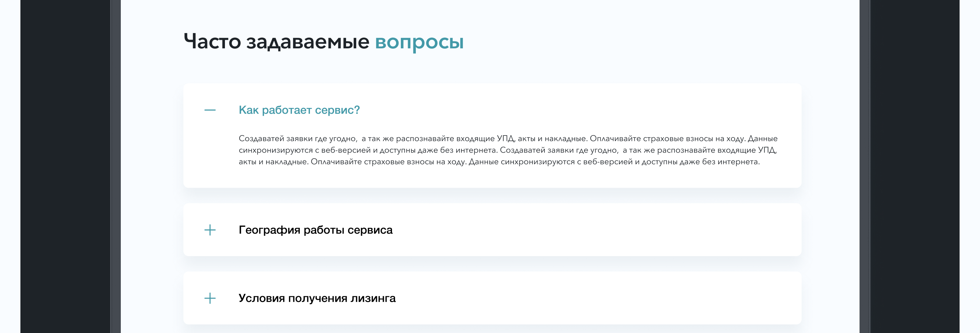
Task: Click empty space right of "Как работает сервис?"
Action: coord(571,110)
